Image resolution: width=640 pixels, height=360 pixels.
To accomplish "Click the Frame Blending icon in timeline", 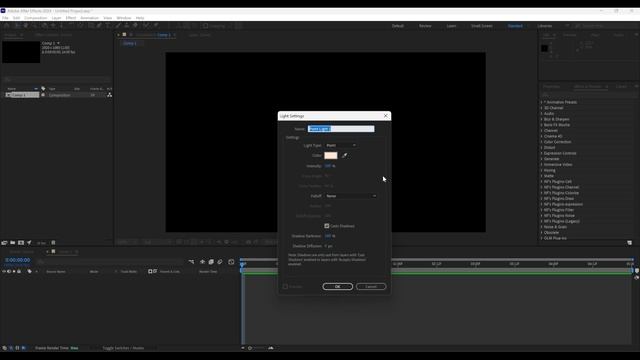I will click(211, 262).
